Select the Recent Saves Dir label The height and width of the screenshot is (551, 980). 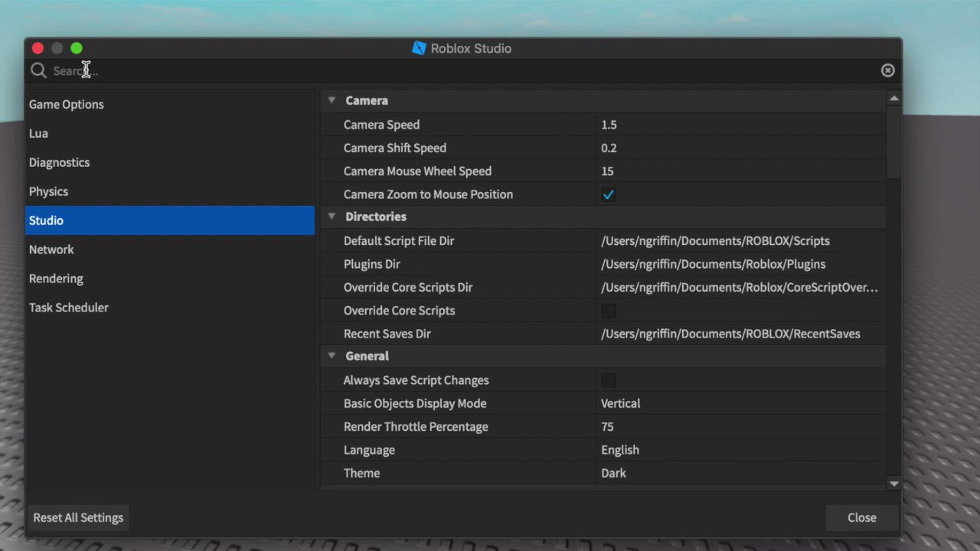387,334
